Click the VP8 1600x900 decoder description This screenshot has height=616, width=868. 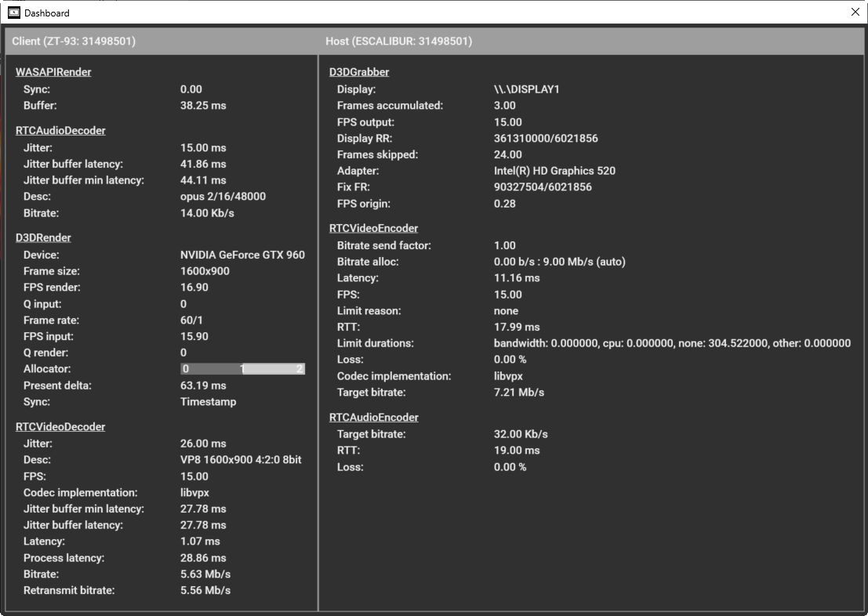coord(241,460)
